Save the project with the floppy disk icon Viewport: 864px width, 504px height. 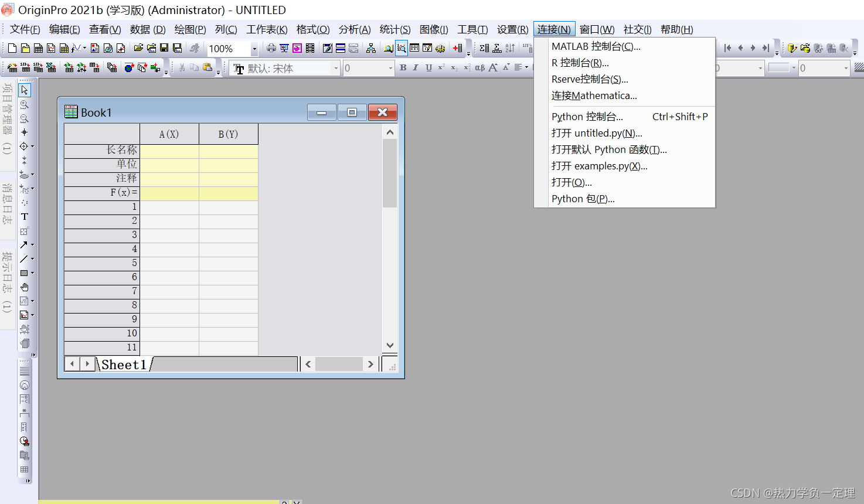pos(164,48)
